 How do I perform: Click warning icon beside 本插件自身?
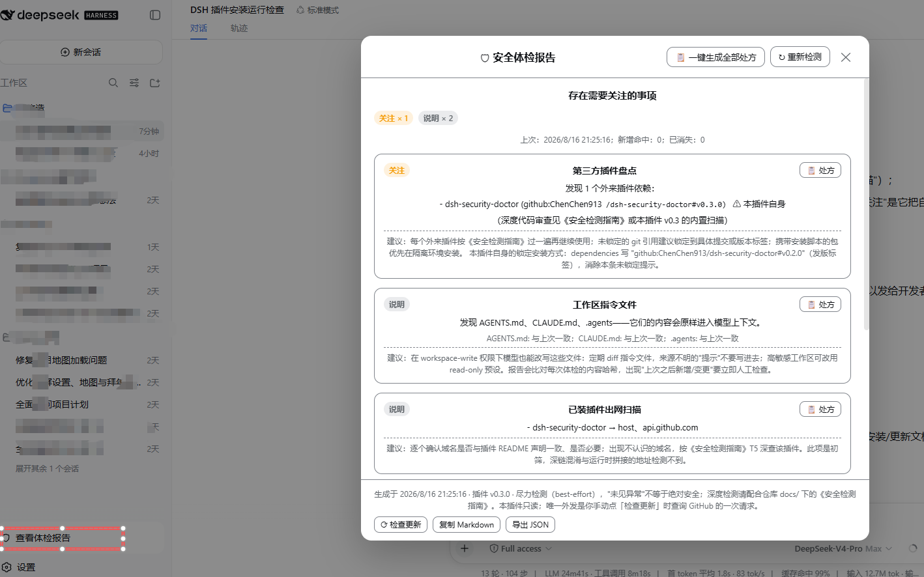(736, 204)
